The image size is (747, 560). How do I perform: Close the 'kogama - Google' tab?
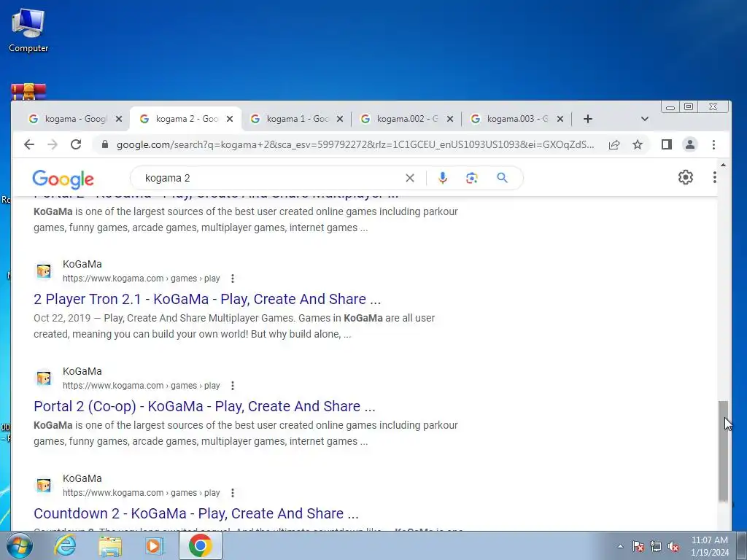pyautogui.click(x=119, y=119)
